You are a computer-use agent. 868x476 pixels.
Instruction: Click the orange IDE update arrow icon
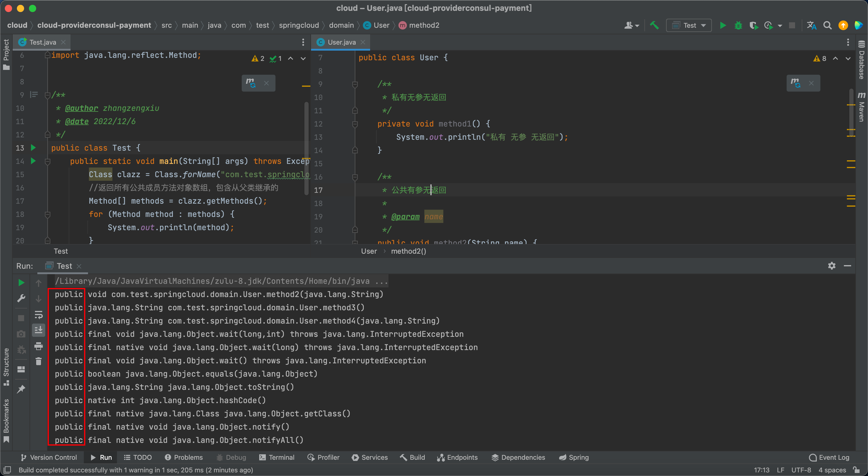pyautogui.click(x=843, y=25)
